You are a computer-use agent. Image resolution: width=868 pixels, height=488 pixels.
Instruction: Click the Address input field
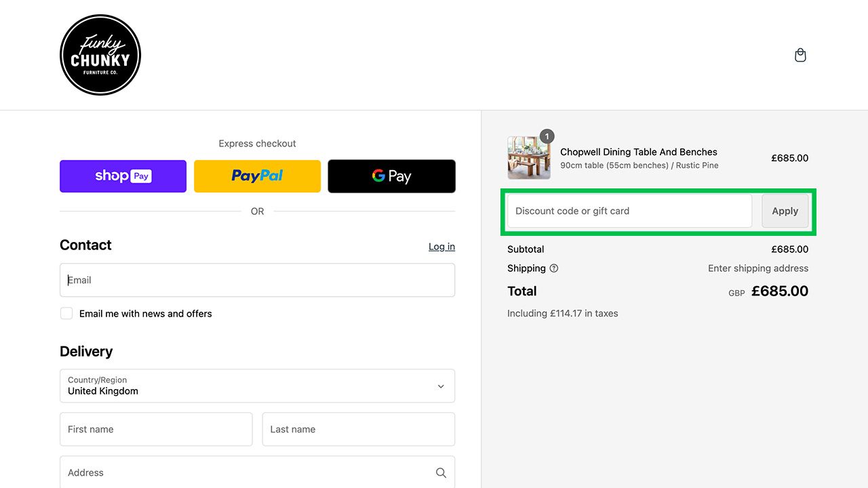tap(257, 472)
